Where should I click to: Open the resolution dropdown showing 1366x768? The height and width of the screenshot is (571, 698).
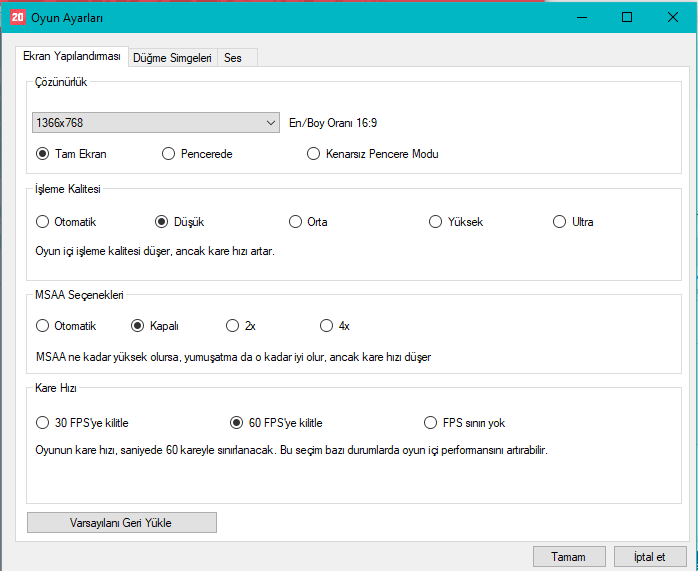coord(156,122)
